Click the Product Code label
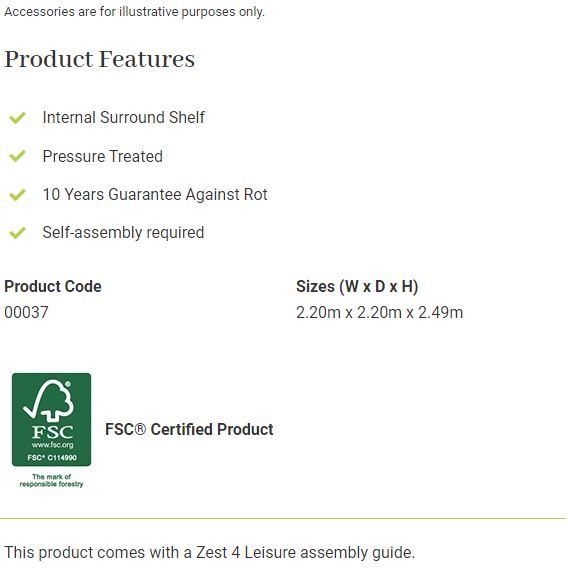Viewport: 567px width, 569px height. 53,286
